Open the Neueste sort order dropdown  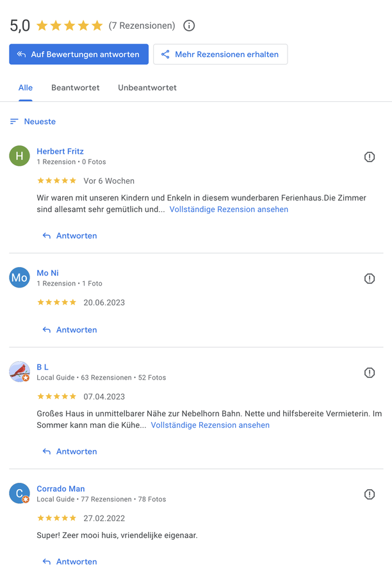(x=33, y=122)
